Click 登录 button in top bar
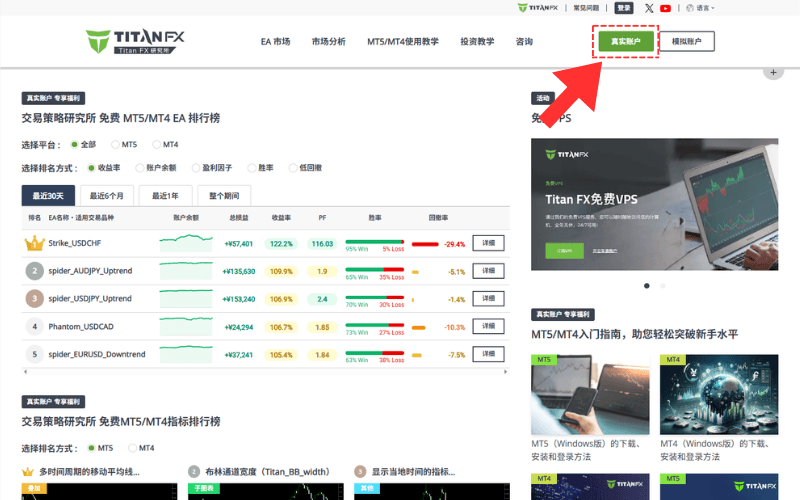 coord(624,8)
